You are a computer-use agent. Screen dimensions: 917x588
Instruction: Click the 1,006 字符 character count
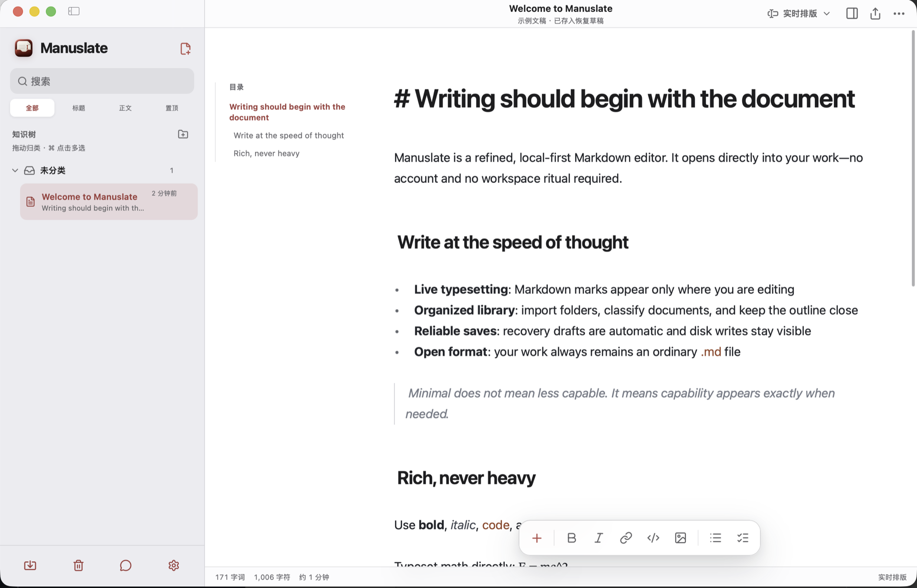click(272, 577)
